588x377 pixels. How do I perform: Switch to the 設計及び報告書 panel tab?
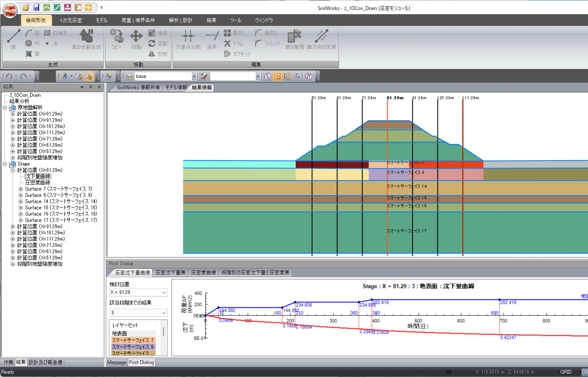(x=45, y=362)
